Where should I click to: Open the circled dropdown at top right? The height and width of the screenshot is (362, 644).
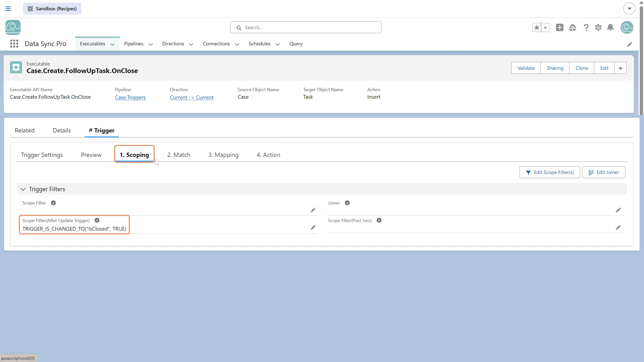pos(629,9)
